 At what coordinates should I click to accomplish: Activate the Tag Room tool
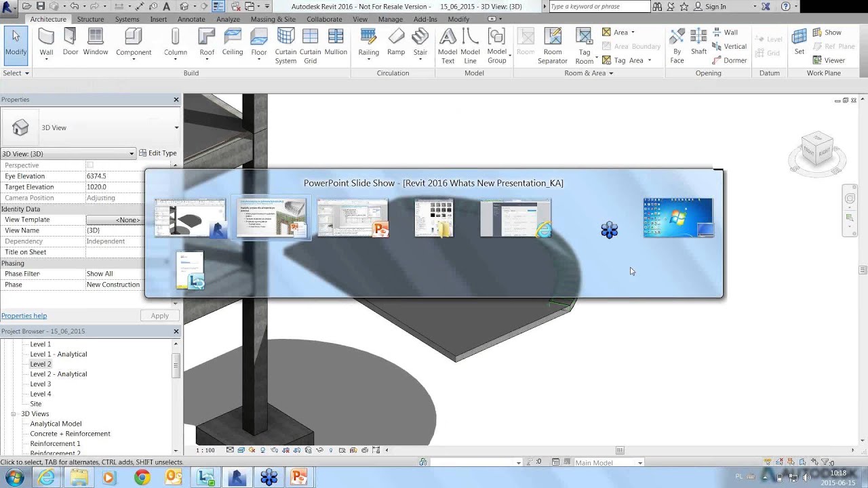pyautogui.click(x=585, y=46)
